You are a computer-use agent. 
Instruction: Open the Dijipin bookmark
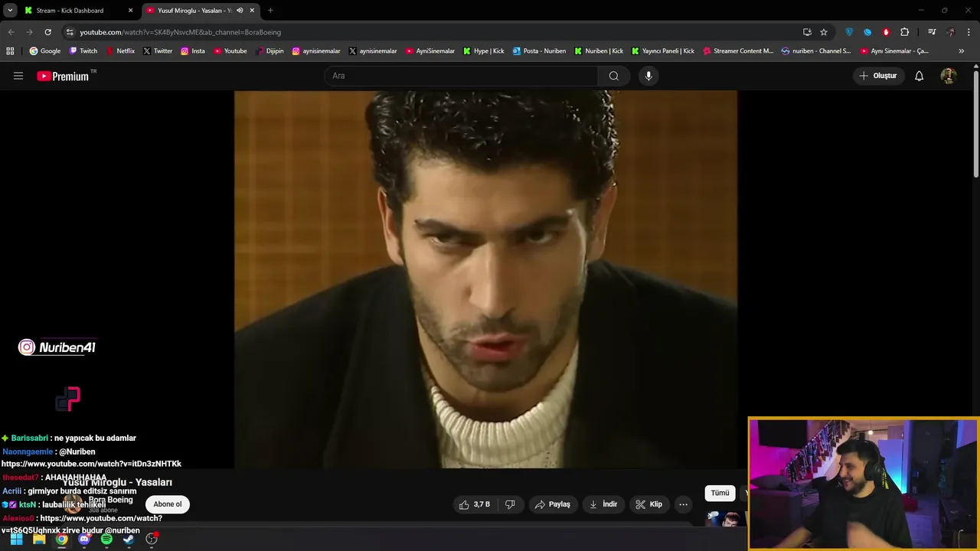pyautogui.click(x=269, y=51)
